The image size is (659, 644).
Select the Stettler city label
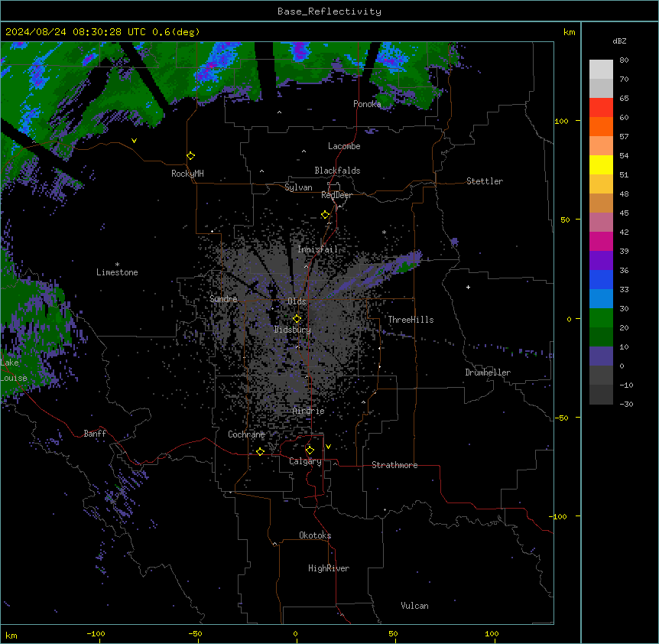point(485,181)
